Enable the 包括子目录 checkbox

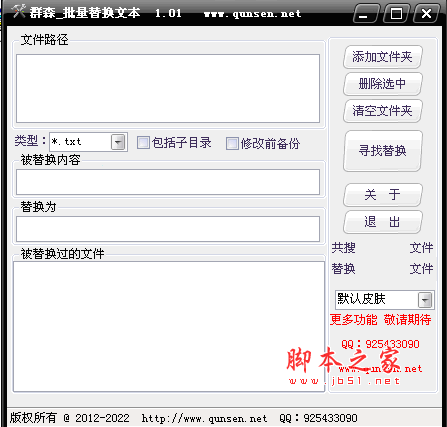coord(143,143)
